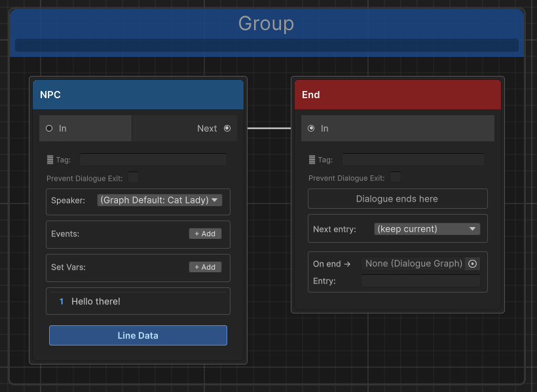Click the None (Dialogue Graph) field
Screen dimensions: 537x392
click(x=413, y=264)
